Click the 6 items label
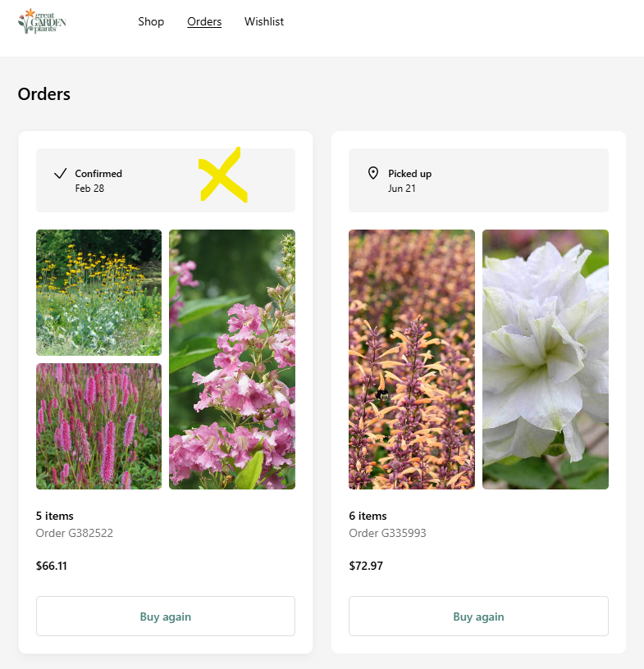Image resolution: width=644 pixels, height=669 pixels. pyautogui.click(x=368, y=516)
